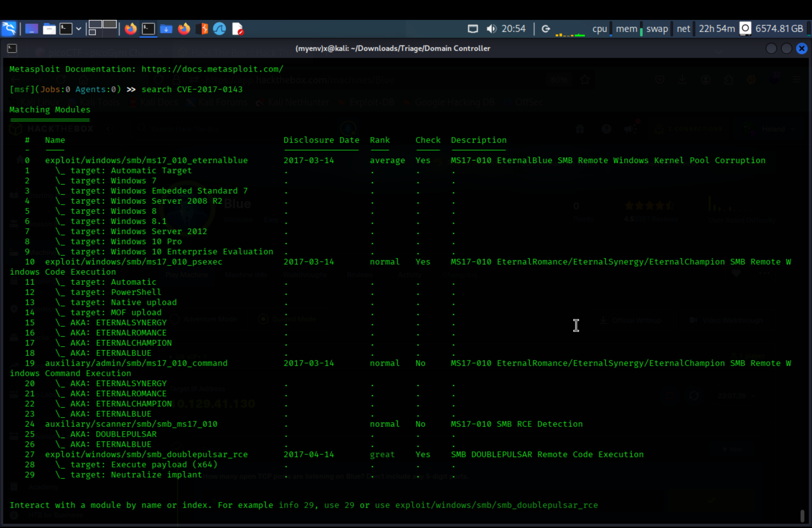
Task: Click 'target: MOF upload' row 14
Action: [x=116, y=312]
